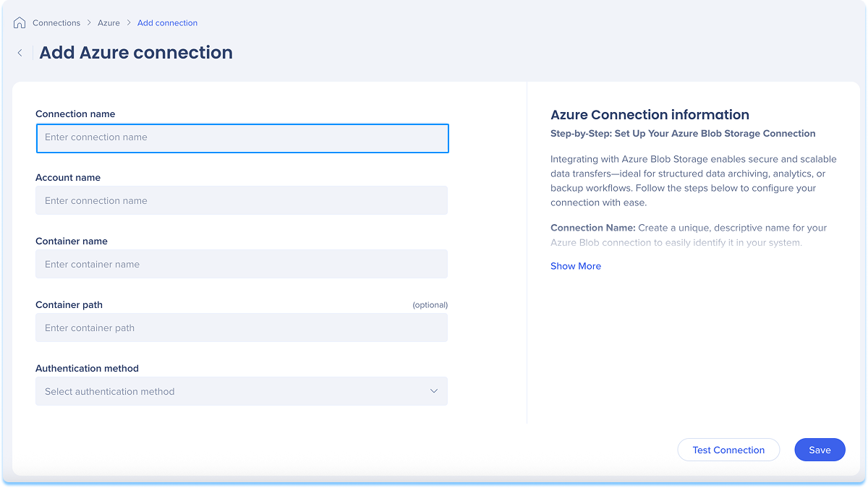This screenshot has width=868, height=488.
Task: Open the Authentication method dropdown
Action: pyautogui.click(x=242, y=391)
